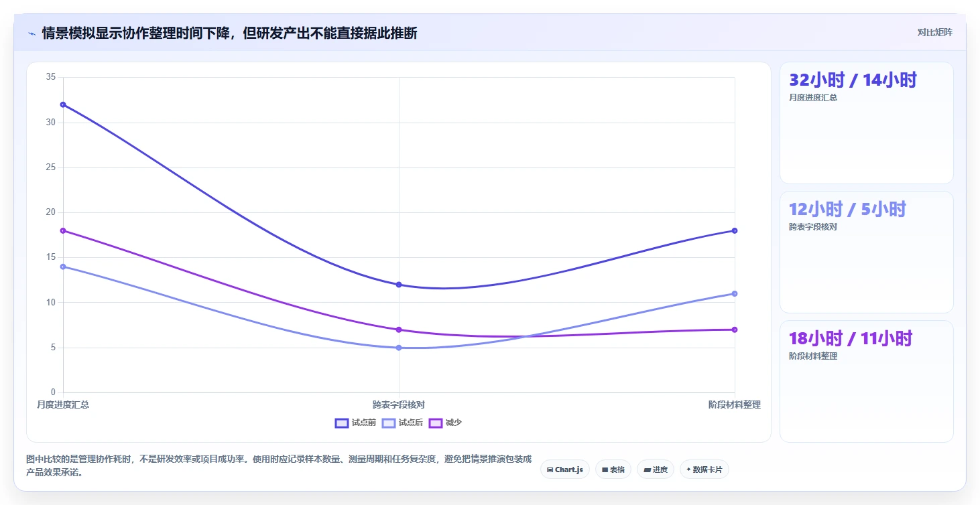The width and height of the screenshot is (980, 505).
Task: Click the x-axis label 跨表字段核对
Action: click(x=399, y=405)
